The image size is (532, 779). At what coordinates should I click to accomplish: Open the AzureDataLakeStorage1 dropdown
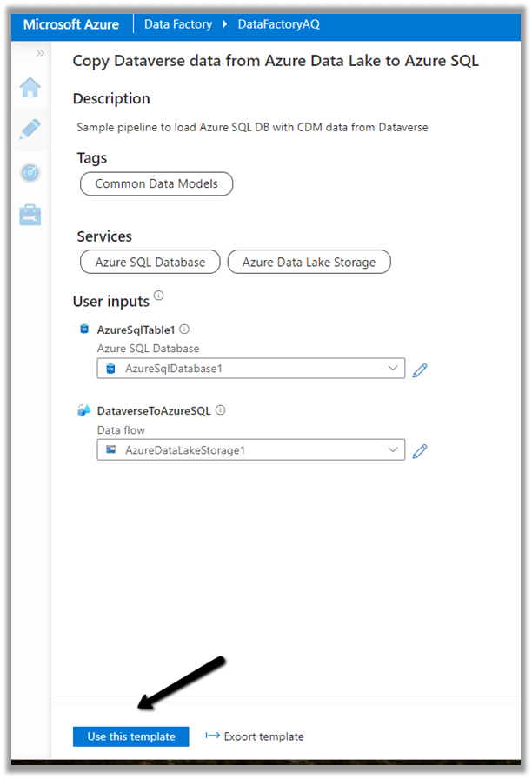point(251,449)
